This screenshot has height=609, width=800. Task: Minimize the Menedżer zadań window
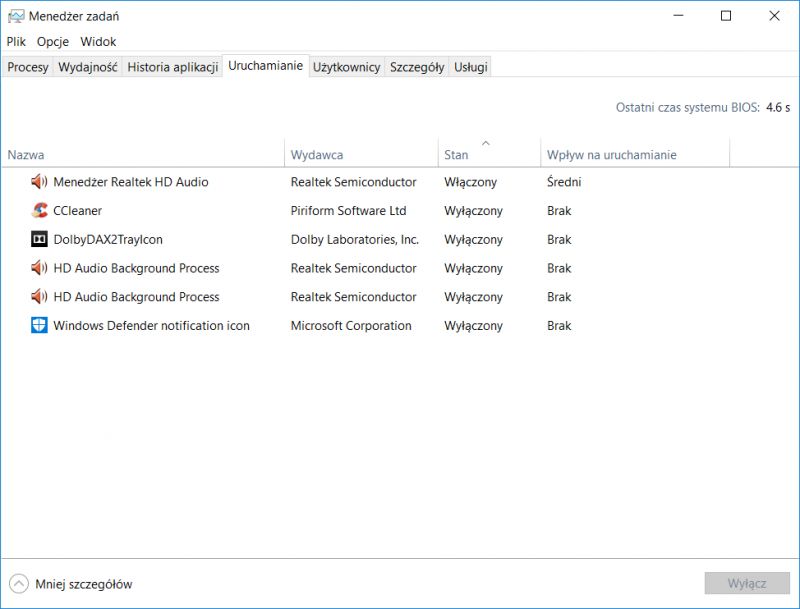point(678,16)
